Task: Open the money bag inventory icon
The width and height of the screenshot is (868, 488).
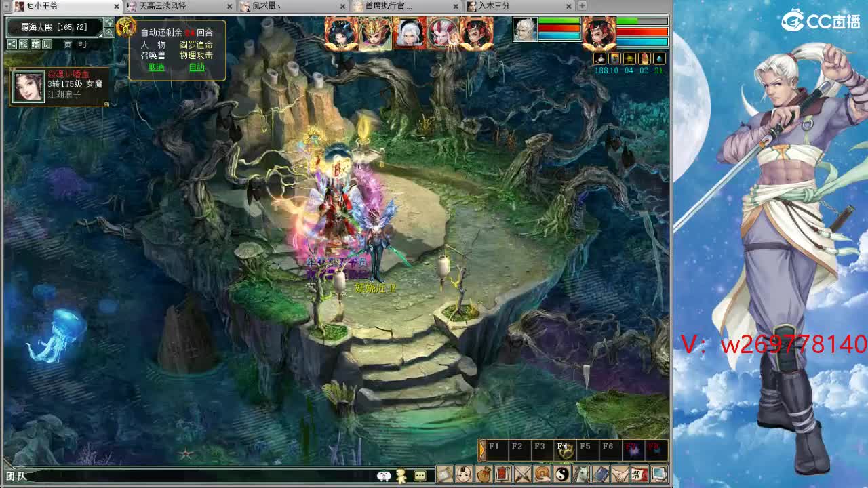Action: [484, 474]
